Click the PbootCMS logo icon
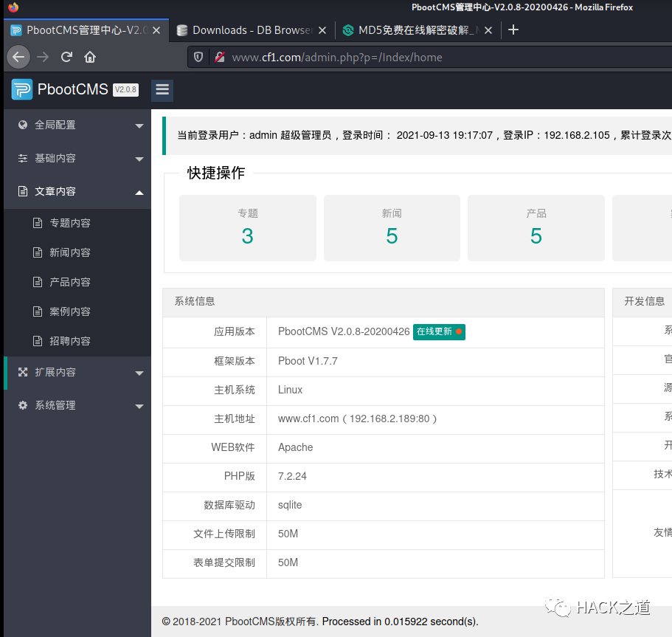Viewport: 672px width, 637px height. [x=22, y=89]
